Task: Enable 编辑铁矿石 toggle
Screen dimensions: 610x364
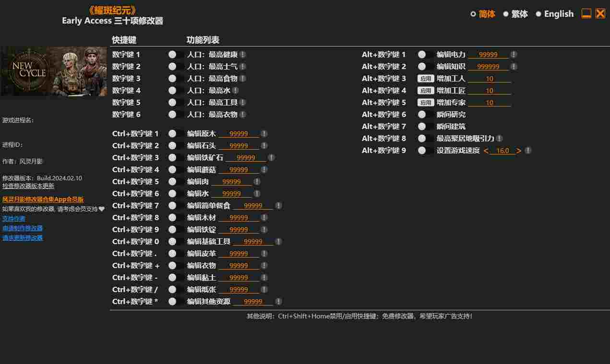Action: [176, 158]
